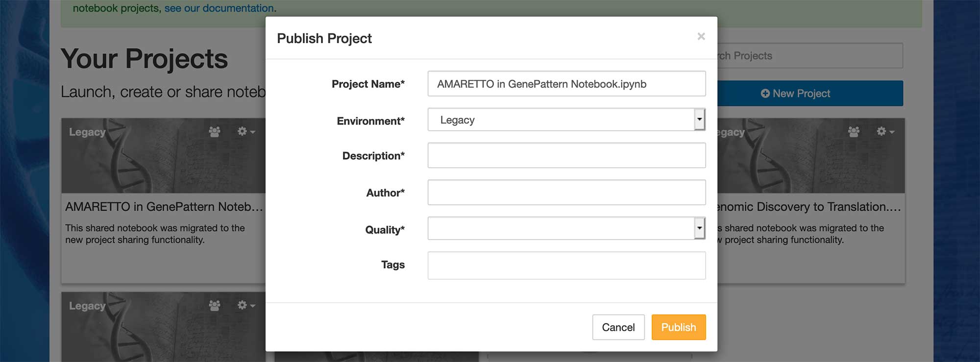Close the Publish Project dialog

point(701,36)
